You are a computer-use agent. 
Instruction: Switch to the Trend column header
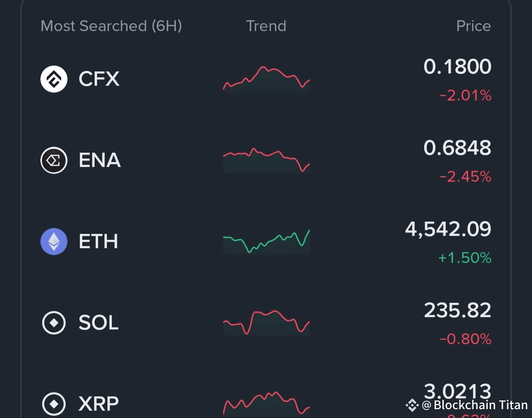click(x=266, y=26)
